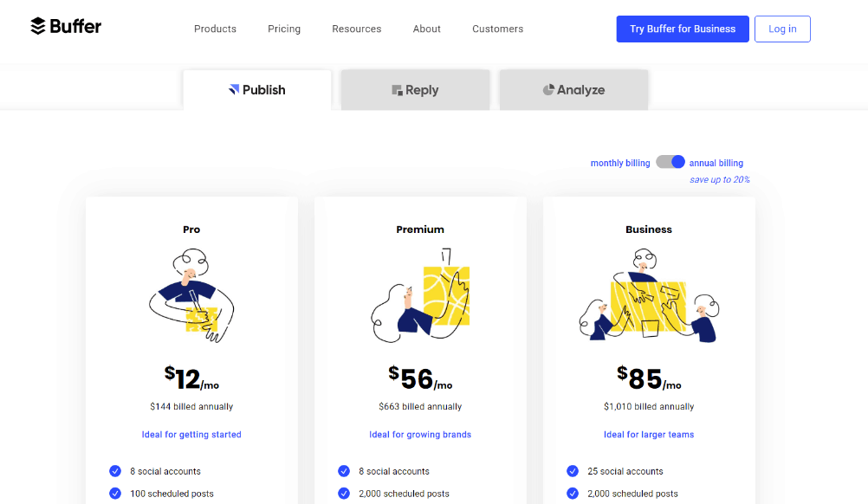The width and height of the screenshot is (868, 504).
Task: Click the Business plan illustration
Action: (x=649, y=295)
